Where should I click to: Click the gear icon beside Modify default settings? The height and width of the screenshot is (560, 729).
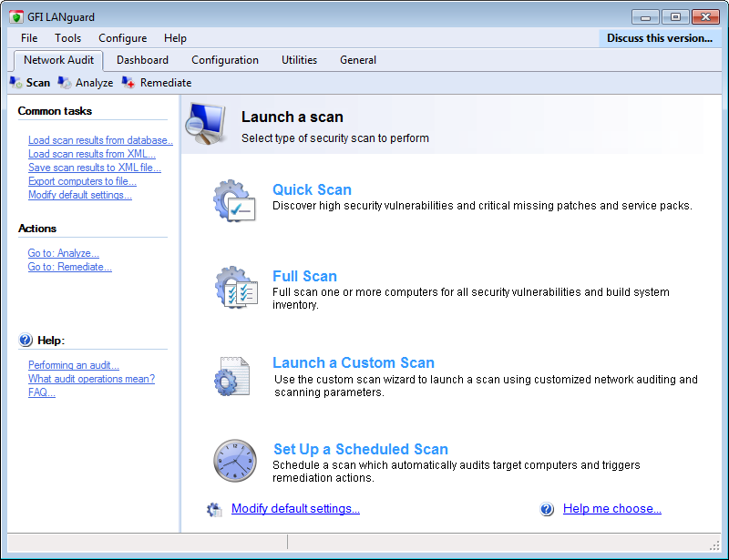(x=214, y=509)
